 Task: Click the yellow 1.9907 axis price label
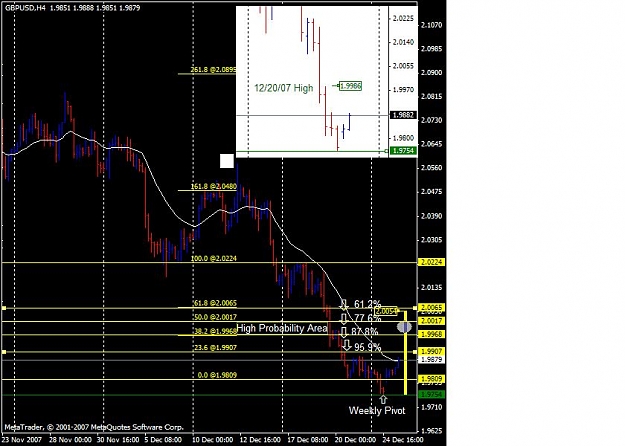point(431,352)
